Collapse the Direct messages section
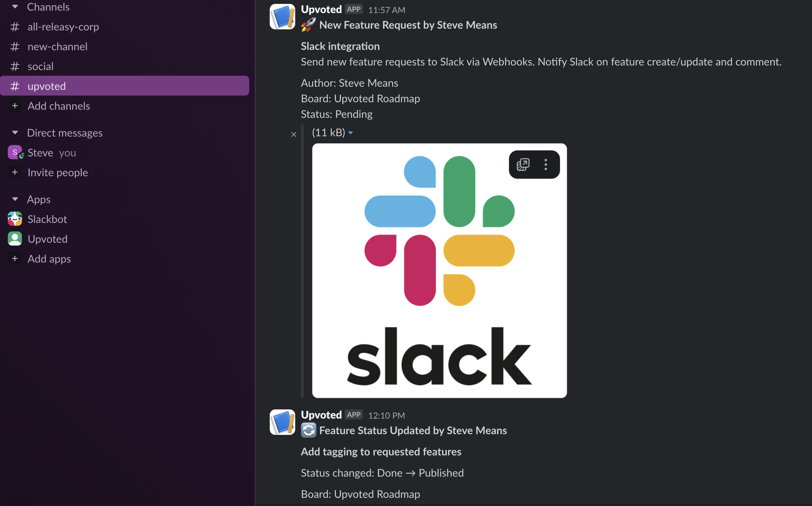 15,133
